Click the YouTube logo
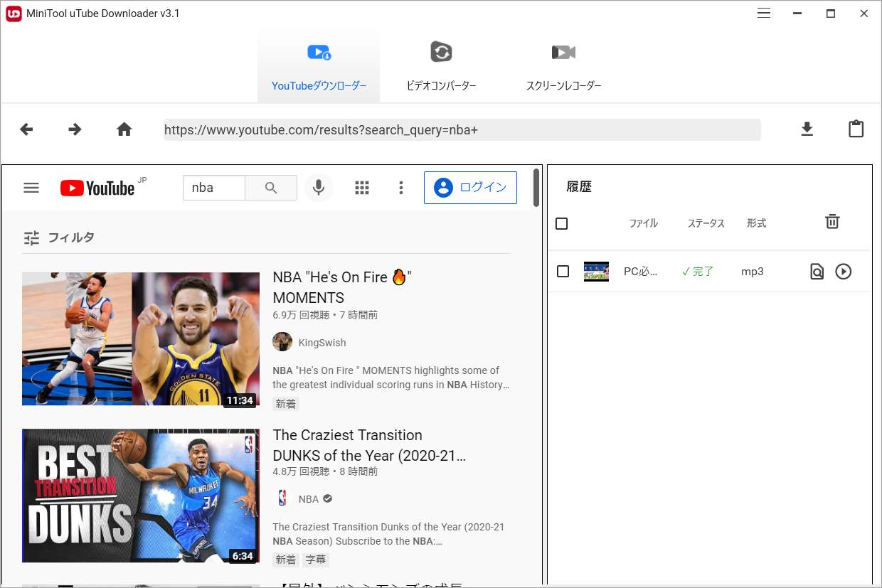Image resolution: width=882 pixels, height=588 pixels. pos(97,188)
